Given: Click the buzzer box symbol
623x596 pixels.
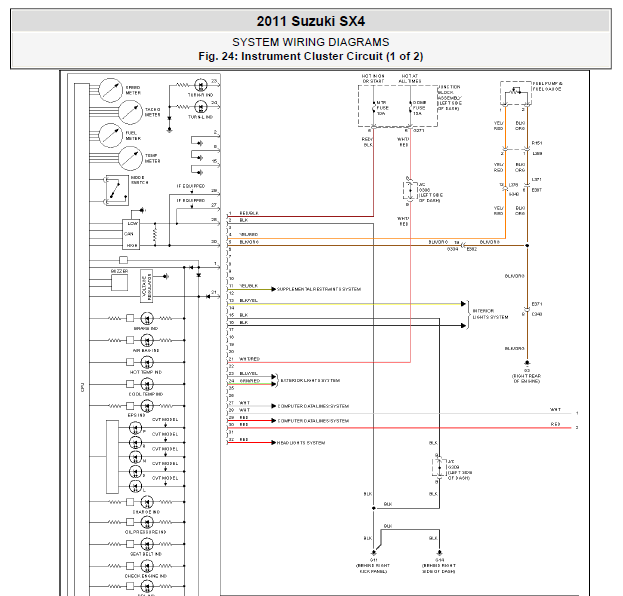Looking at the screenshot, I should tap(119, 283).
